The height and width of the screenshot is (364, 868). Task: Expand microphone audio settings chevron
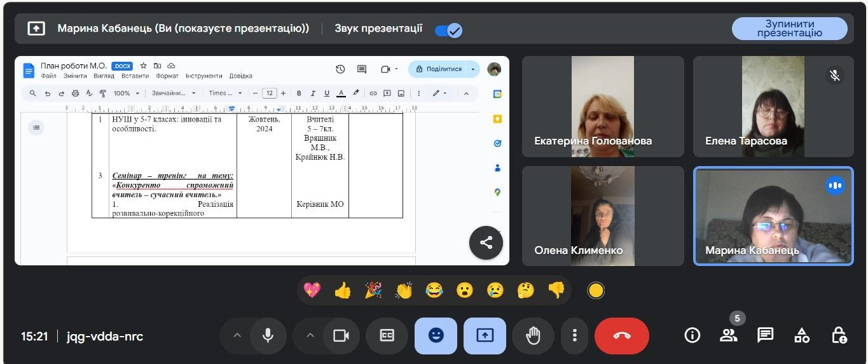coord(237,336)
